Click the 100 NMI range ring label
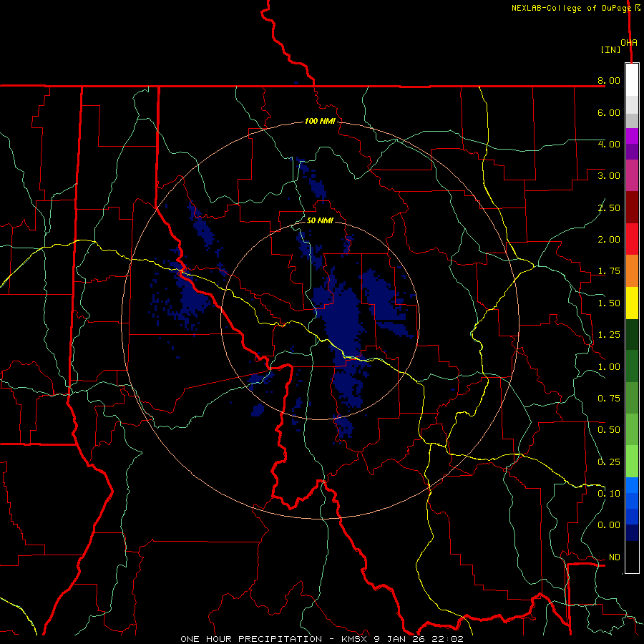 tap(320, 121)
